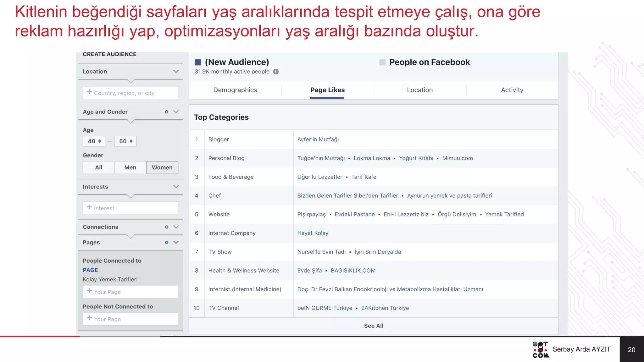This screenshot has width=644, height=362.
Task: Open the Yoğurt Kitabı page link
Action: pyautogui.click(x=416, y=158)
